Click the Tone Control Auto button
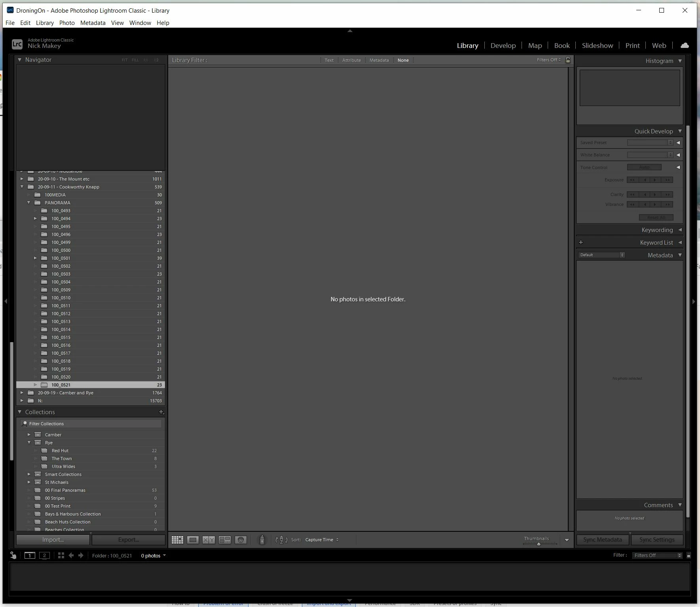This screenshot has width=700, height=607. tap(644, 167)
